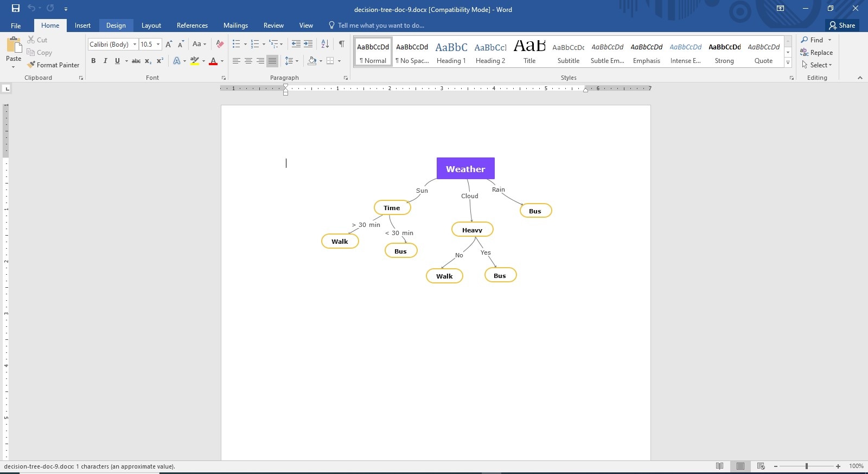
Task: Increase font size with the Grow Font icon
Action: coord(169,44)
